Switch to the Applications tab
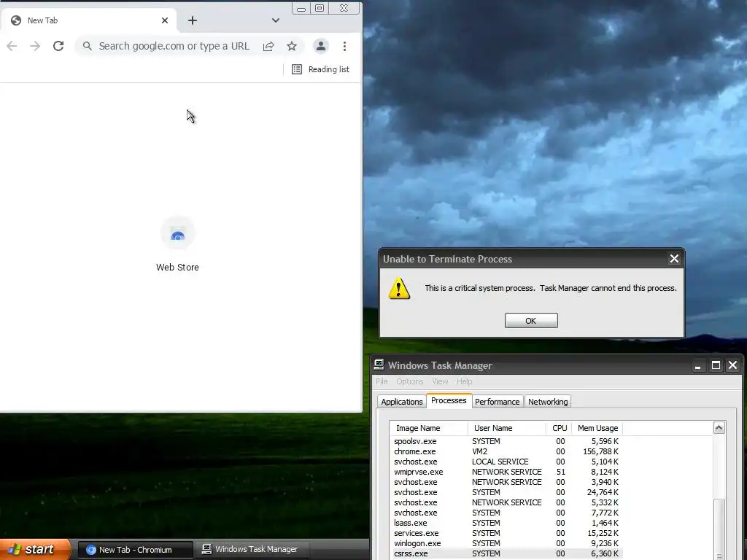This screenshot has width=747, height=560. tap(402, 402)
